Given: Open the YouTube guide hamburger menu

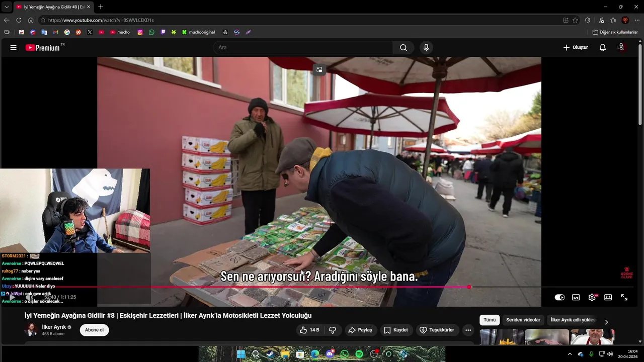Looking at the screenshot, I should click(x=13, y=48).
